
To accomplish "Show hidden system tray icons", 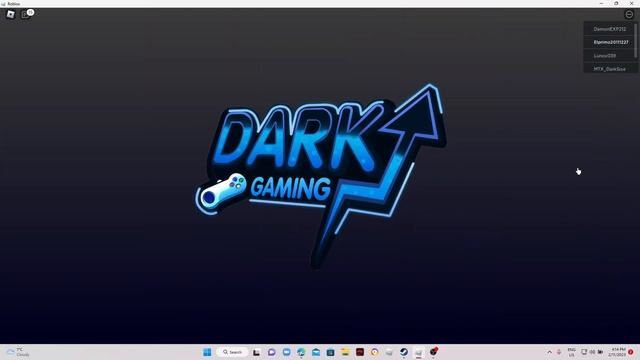I will (x=549, y=352).
